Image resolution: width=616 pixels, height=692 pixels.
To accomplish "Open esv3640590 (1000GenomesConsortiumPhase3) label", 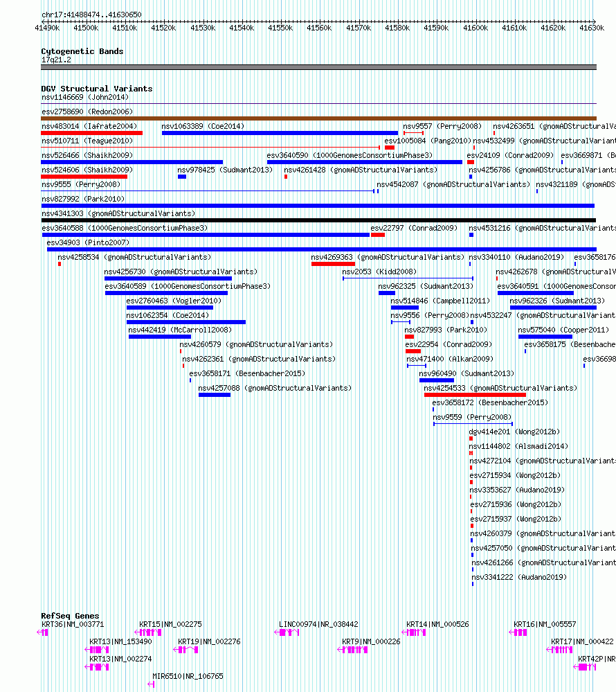I will pyautogui.click(x=350, y=155).
